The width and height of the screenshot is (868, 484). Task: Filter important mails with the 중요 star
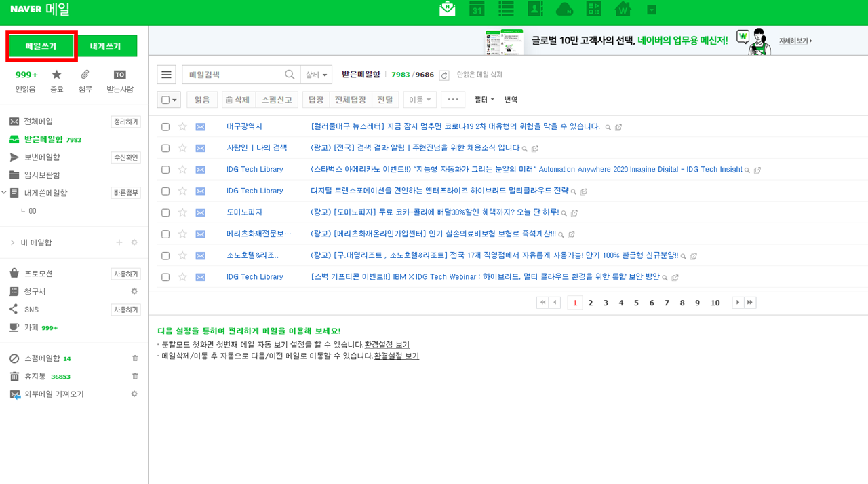57,81
